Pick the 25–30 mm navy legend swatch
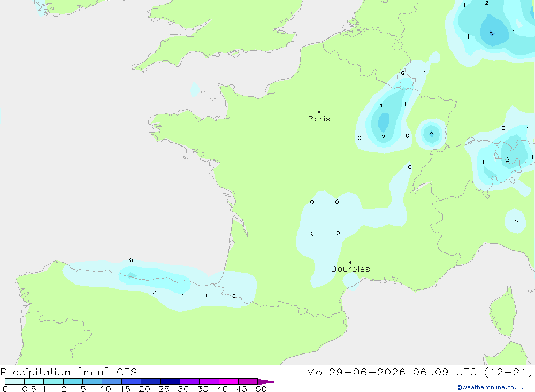This screenshot has width=535, height=392. pyautogui.click(x=170, y=381)
